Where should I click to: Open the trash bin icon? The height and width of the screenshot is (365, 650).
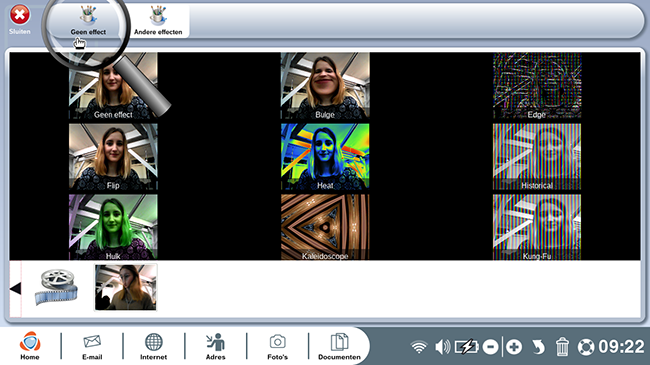click(562, 347)
